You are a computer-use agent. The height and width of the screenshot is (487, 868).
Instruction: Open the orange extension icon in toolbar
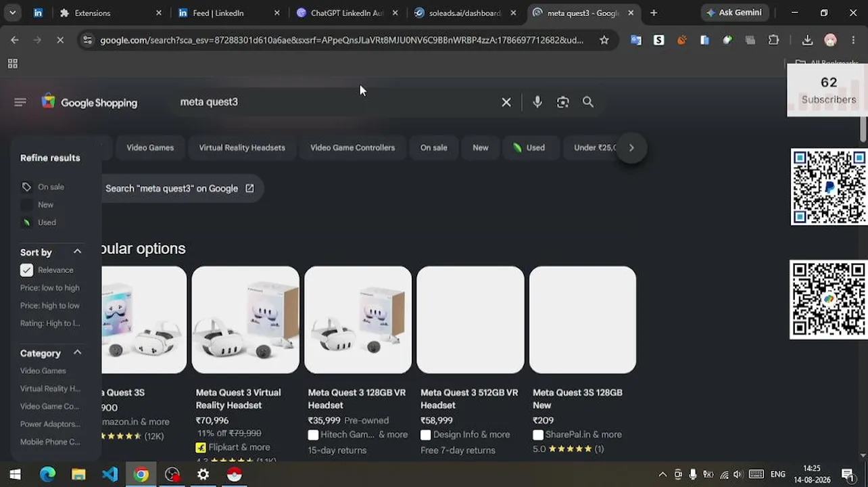click(682, 40)
